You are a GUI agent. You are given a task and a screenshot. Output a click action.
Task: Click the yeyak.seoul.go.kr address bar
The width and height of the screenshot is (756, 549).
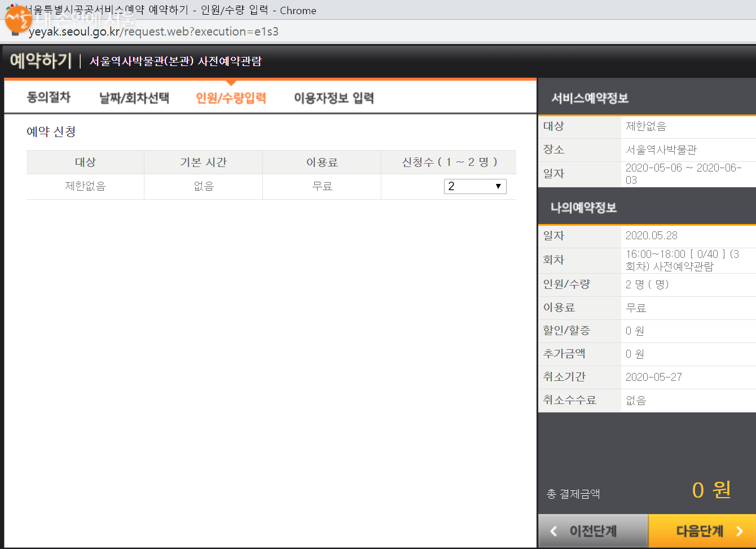click(x=153, y=32)
